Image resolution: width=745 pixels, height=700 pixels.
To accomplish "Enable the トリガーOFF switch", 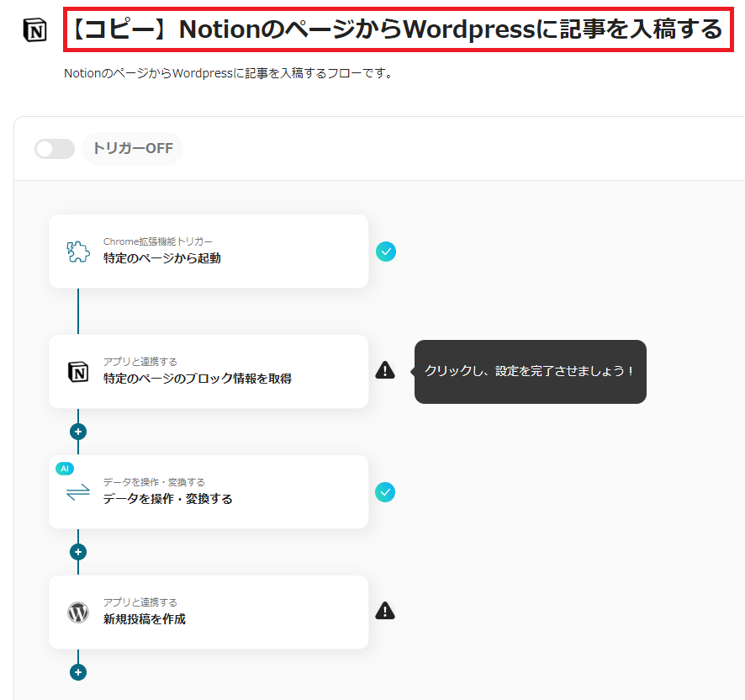I will coord(54,148).
